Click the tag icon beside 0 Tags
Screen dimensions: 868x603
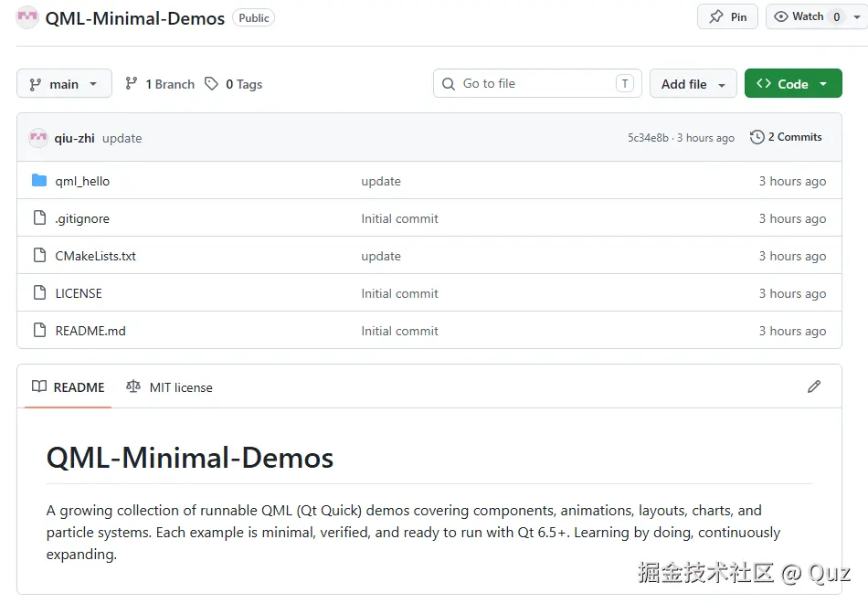pyautogui.click(x=211, y=84)
